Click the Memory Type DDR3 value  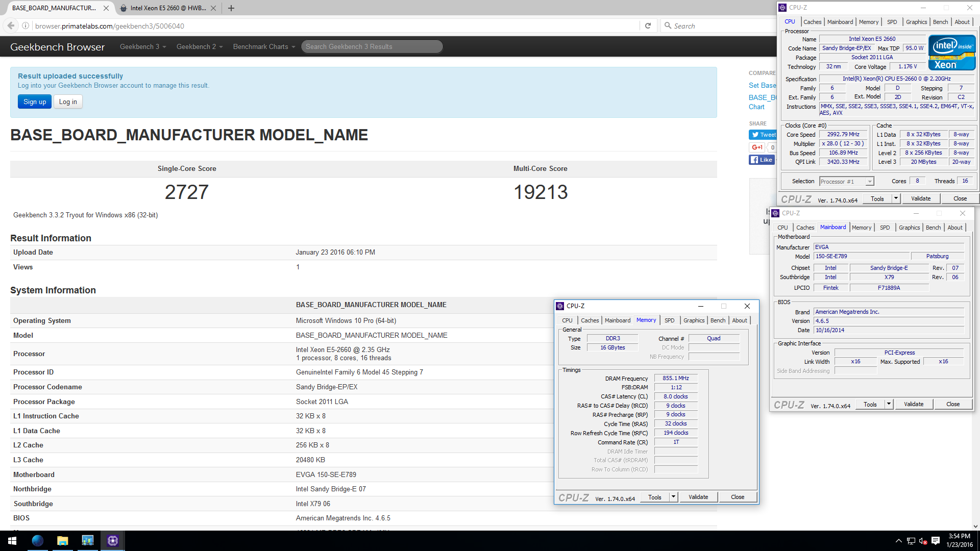(x=612, y=339)
